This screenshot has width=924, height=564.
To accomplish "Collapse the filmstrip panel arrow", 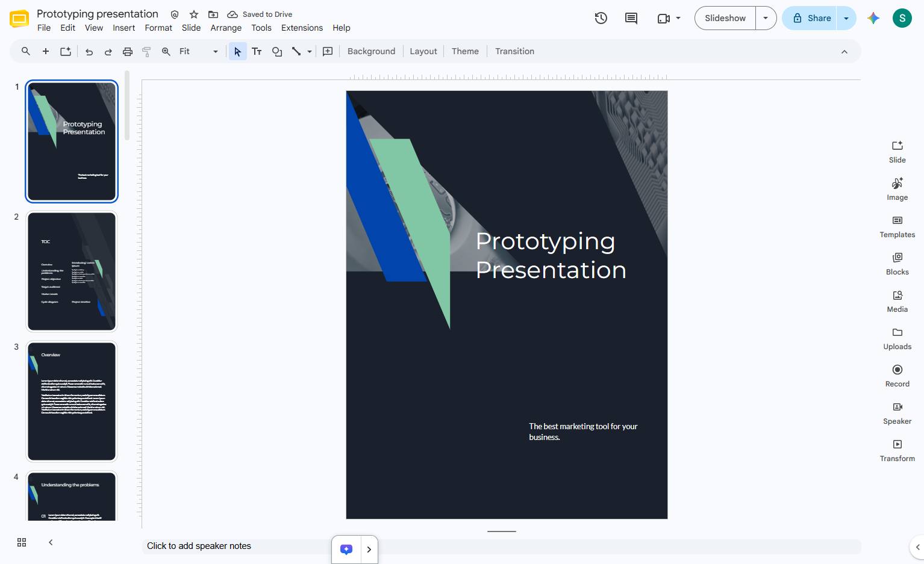I will pos(51,542).
